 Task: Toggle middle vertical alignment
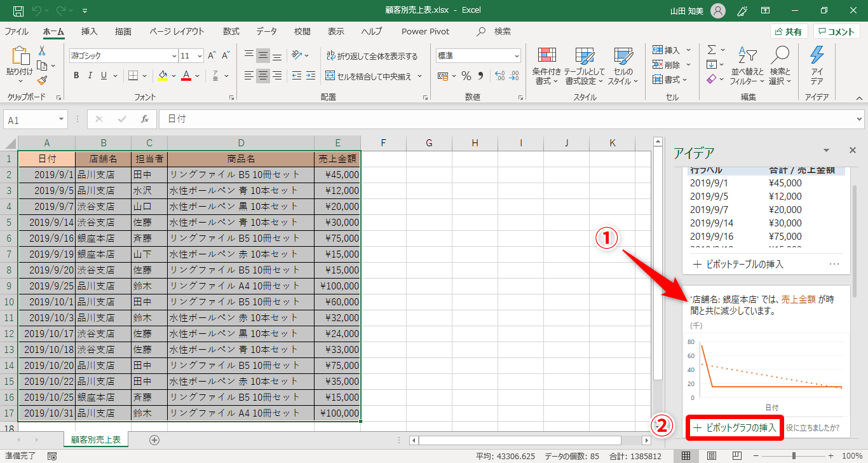(263, 55)
